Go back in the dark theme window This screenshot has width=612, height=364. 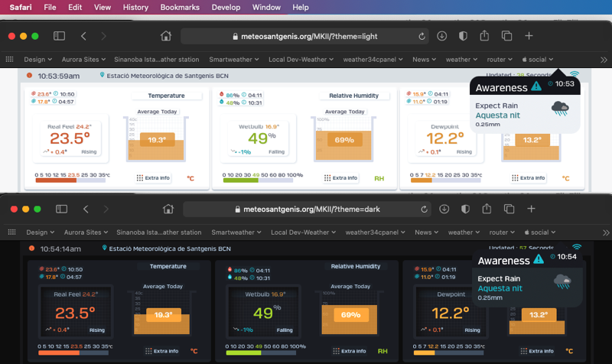pyautogui.click(x=86, y=209)
